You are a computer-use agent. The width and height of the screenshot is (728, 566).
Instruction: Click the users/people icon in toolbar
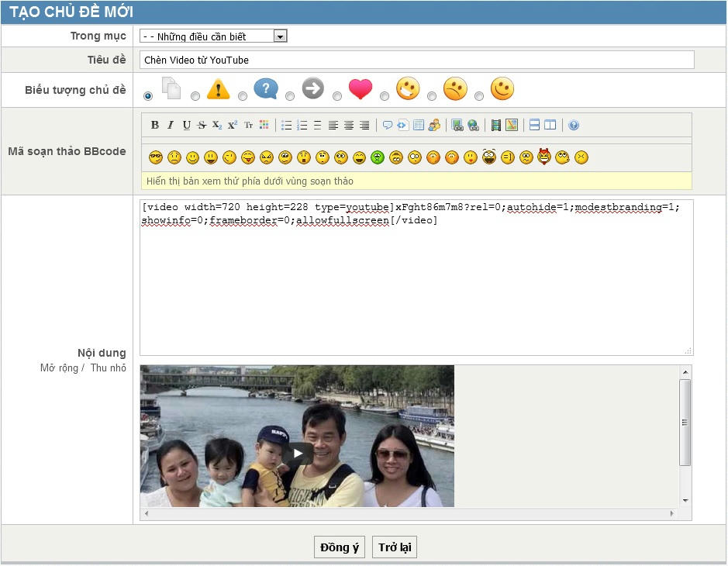click(x=434, y=125)
